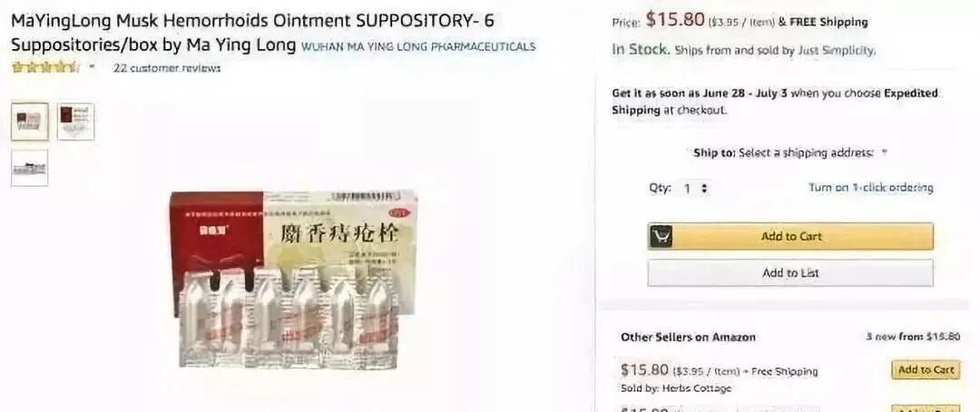Open the 3 new from $15.80 link
980x412 pixels.
tap(913, 337)
